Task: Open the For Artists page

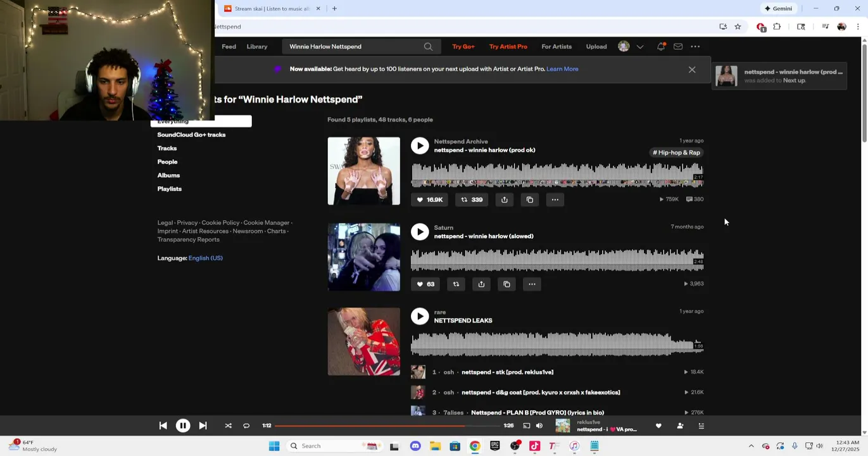Action: [557, 46]
